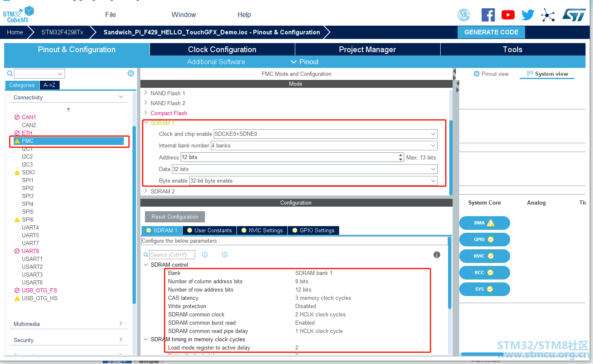Collapse the SDRAM 1 mode section

pyautogui.click(x=146, y=123)
